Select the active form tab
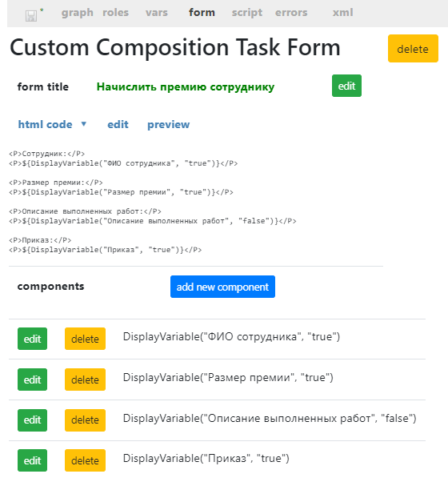 [202, 13]
